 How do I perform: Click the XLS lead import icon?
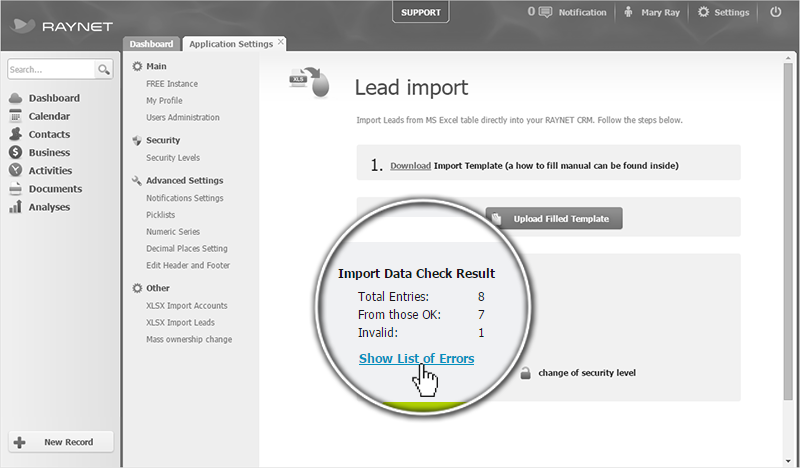tap(309, 82)
